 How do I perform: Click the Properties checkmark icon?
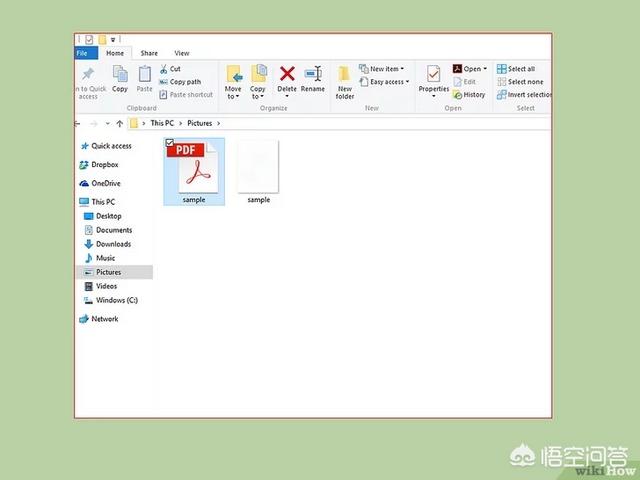tap(433, 74)
